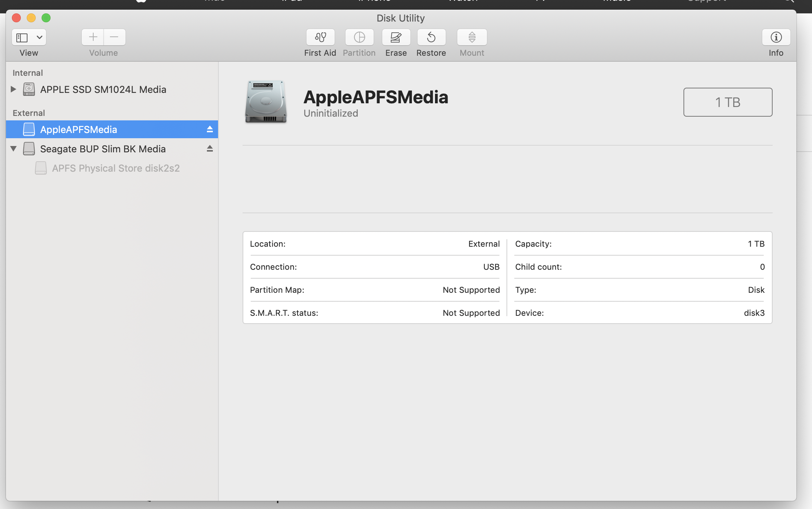The width and height of the screenshot is (812, 509).
Task: Eject the AppleAPFSMedia disk
Action: click(x=210, y=129)
